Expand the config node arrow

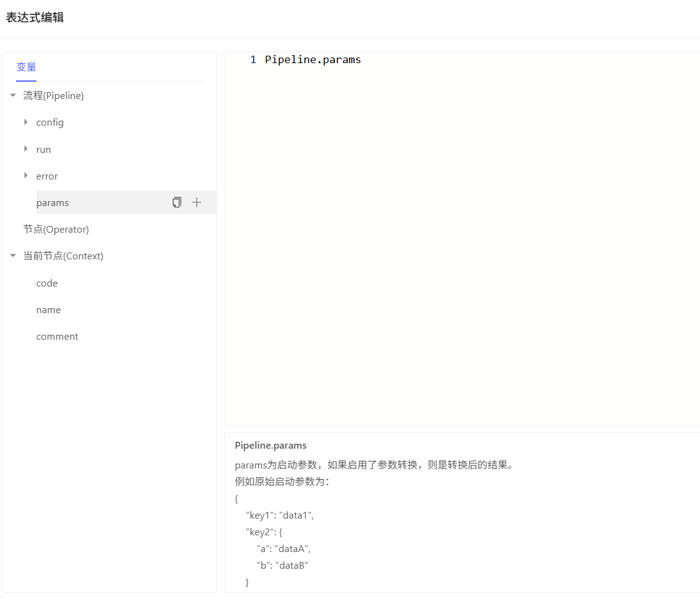26,122
